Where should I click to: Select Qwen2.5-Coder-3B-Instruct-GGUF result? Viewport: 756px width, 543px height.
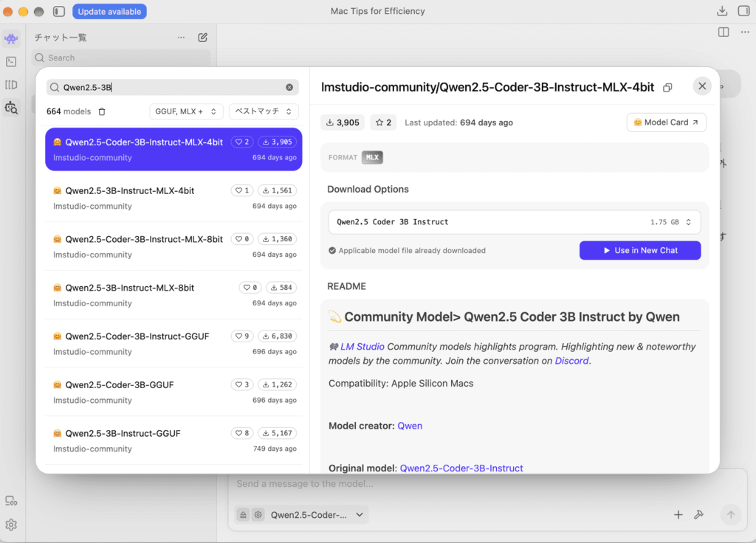(x=173, y=344)
